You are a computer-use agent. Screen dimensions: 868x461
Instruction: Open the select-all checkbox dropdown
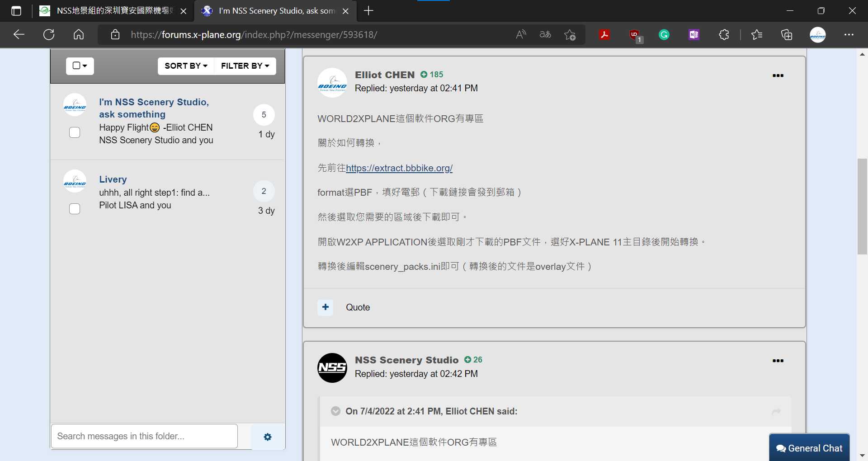point(80,66)
